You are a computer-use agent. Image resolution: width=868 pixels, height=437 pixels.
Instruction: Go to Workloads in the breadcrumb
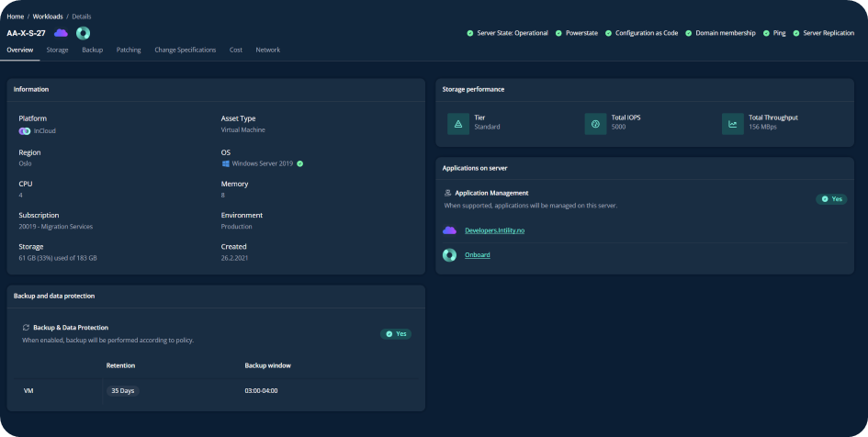click(48, 17)
